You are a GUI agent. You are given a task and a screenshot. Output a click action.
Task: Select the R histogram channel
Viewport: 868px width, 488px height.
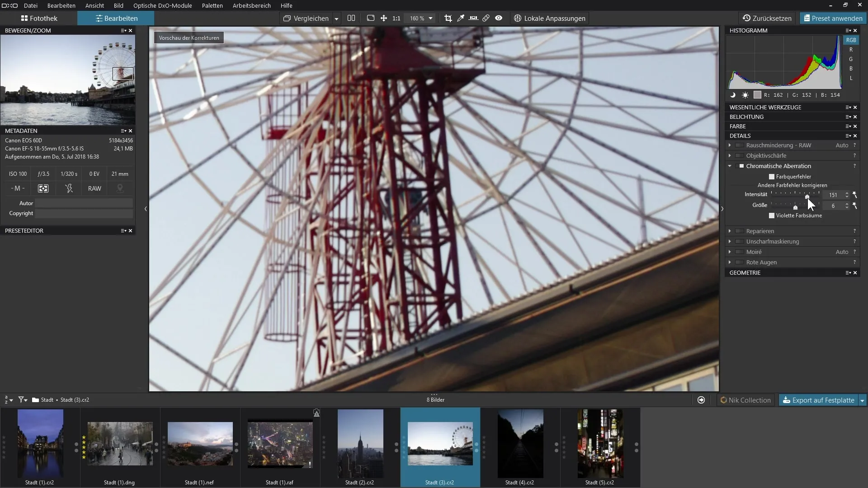(851, 50)
